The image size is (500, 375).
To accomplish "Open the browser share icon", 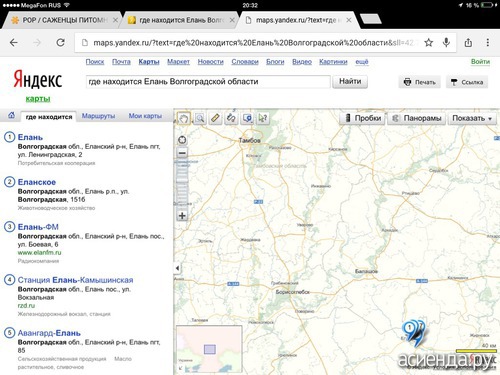I will (x=468, y=42).
